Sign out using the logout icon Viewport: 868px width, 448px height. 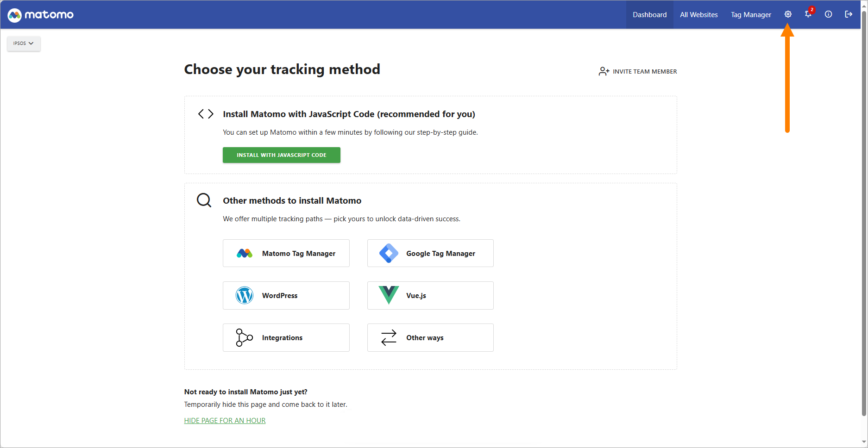coord(849,14)
